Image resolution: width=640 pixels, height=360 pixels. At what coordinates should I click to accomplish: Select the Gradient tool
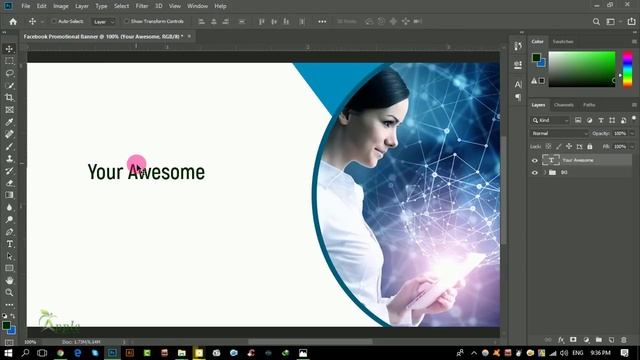[x=9, y=195]
